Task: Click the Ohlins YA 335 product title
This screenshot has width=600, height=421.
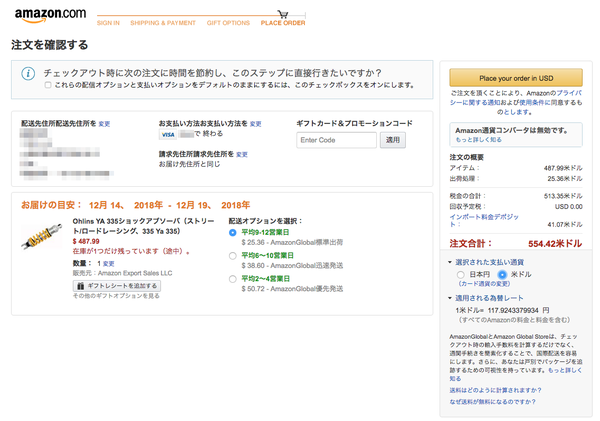Action: click(143, 226)
